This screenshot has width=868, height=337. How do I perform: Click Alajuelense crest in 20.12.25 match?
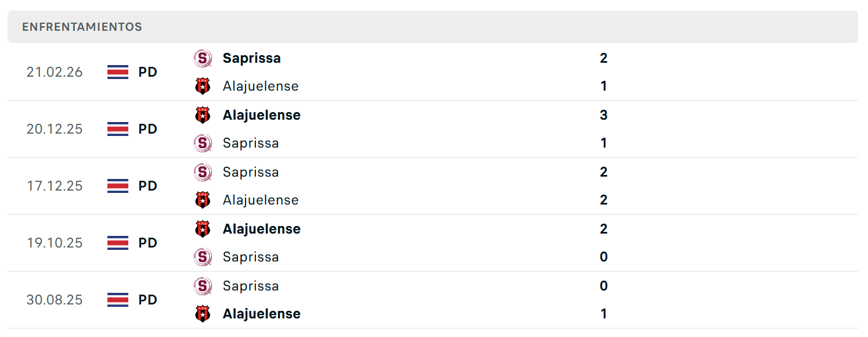203,115
